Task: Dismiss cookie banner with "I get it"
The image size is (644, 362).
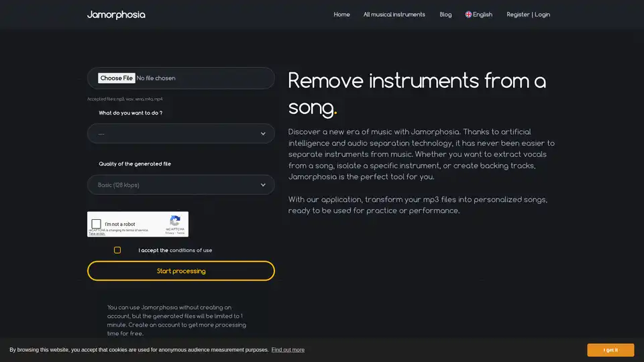Action: (610, 350)
